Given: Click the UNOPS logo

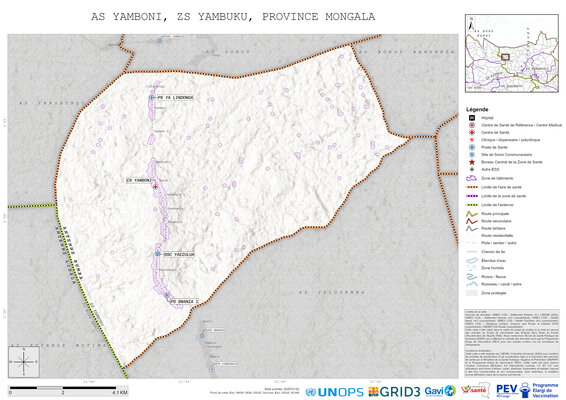Looking at the screenshot, I should click(334, 392).
